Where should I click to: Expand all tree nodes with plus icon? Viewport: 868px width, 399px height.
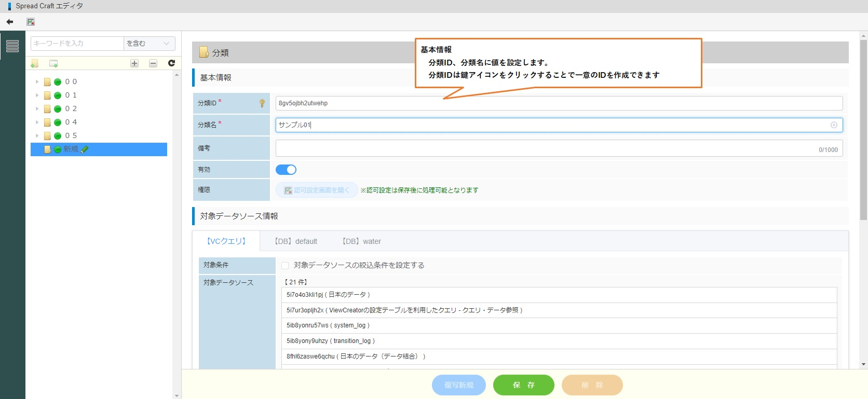(x=134, y=63)
